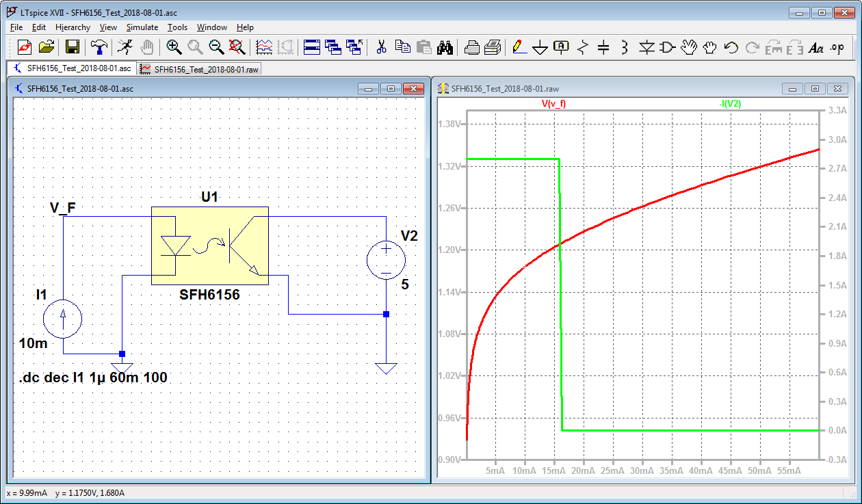Select the Cut scissors tool
Image resolution: width=862 pixels, height=504 pixels.
tap(382, 47)
